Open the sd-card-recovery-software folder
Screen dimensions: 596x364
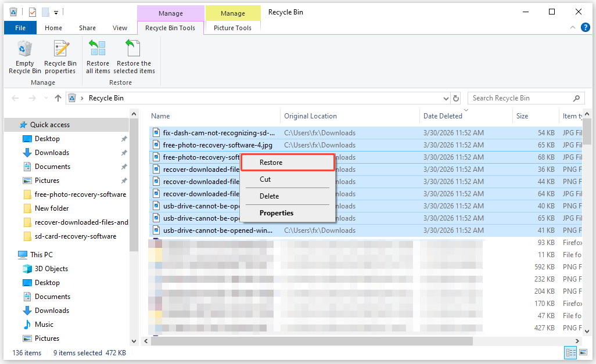76,236
